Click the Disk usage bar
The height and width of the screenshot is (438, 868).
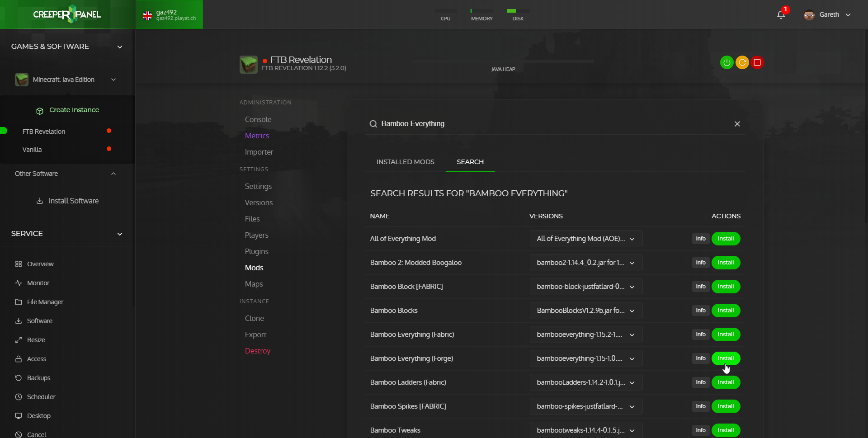tap(518, 11)
